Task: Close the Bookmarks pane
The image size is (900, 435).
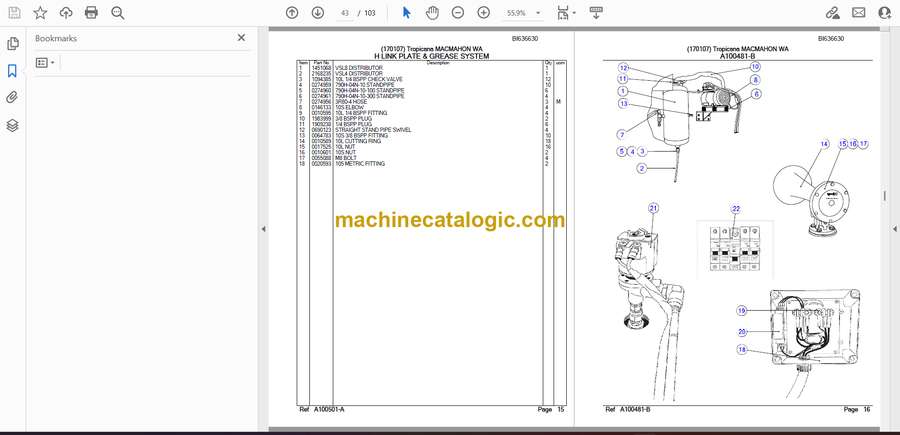Action: click(241, 37)
